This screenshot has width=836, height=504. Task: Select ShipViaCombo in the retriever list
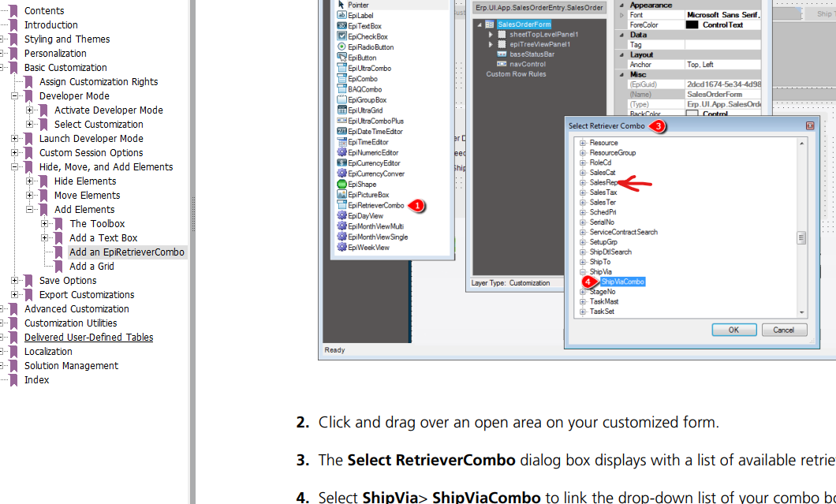(x=623, y=282)
